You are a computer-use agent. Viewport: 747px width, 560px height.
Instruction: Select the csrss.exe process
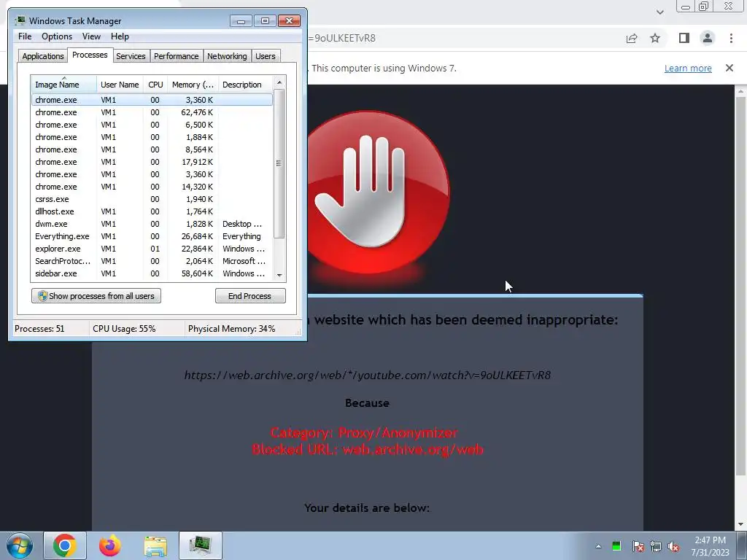152,199
